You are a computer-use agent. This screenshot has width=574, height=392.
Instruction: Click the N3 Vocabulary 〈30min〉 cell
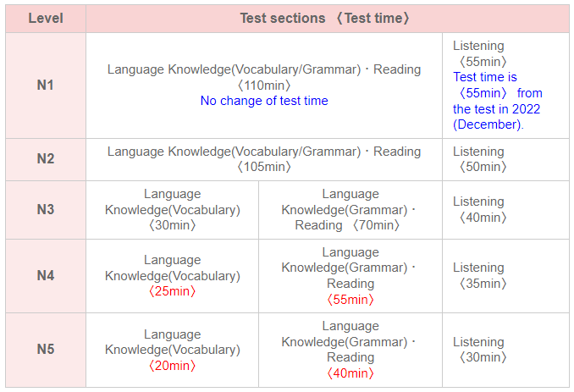172,210
